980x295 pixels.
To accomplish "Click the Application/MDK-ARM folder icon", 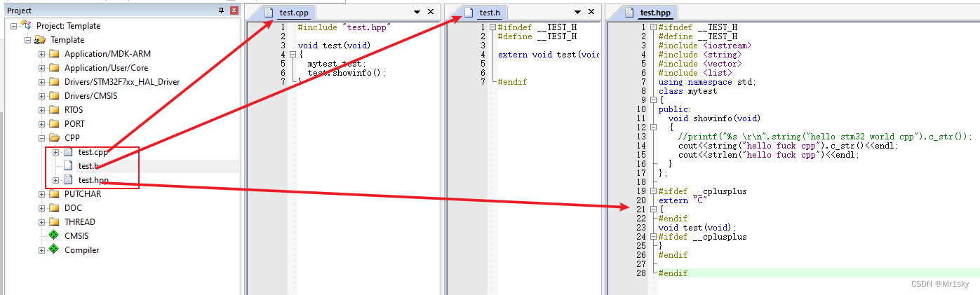I will click(54, 54).
